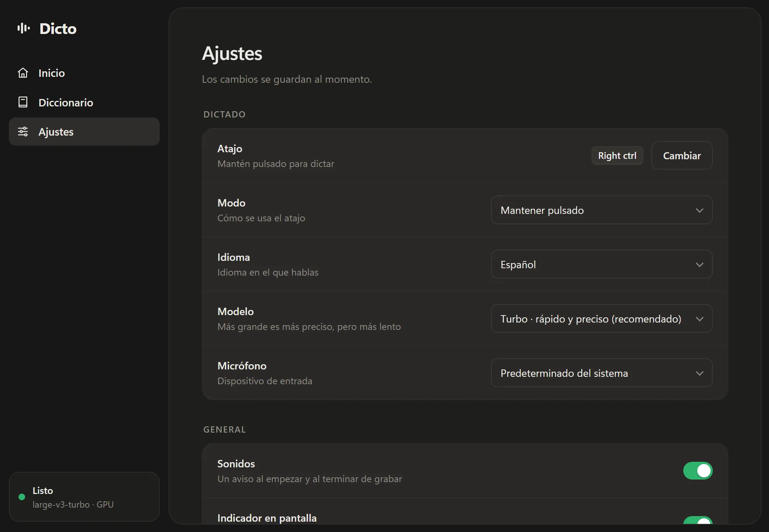Select the Ajustes sidebar item
The width and height of the screenshot is (769, 532).
pyautogui.click(x=84, y=132)
